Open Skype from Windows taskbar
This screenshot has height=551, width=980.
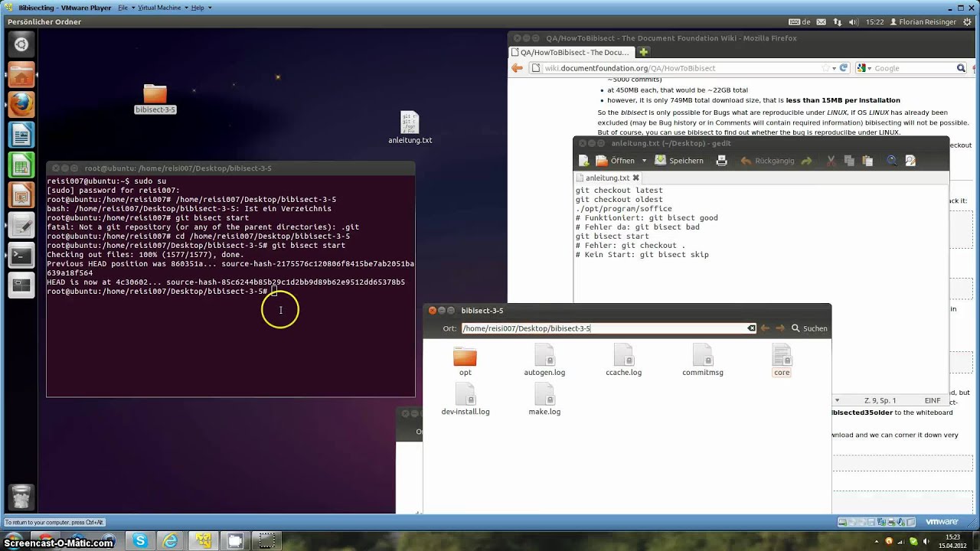(x=139, y=541)
